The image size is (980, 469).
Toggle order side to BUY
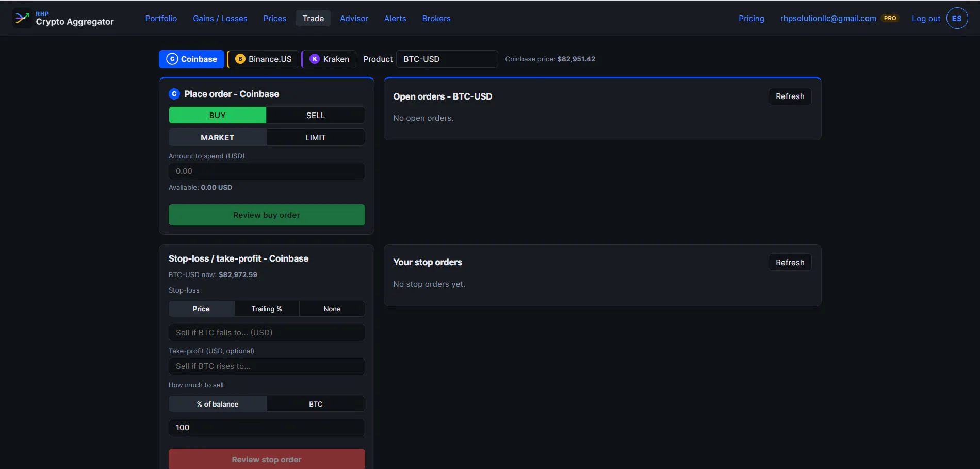tap(218, 115)
